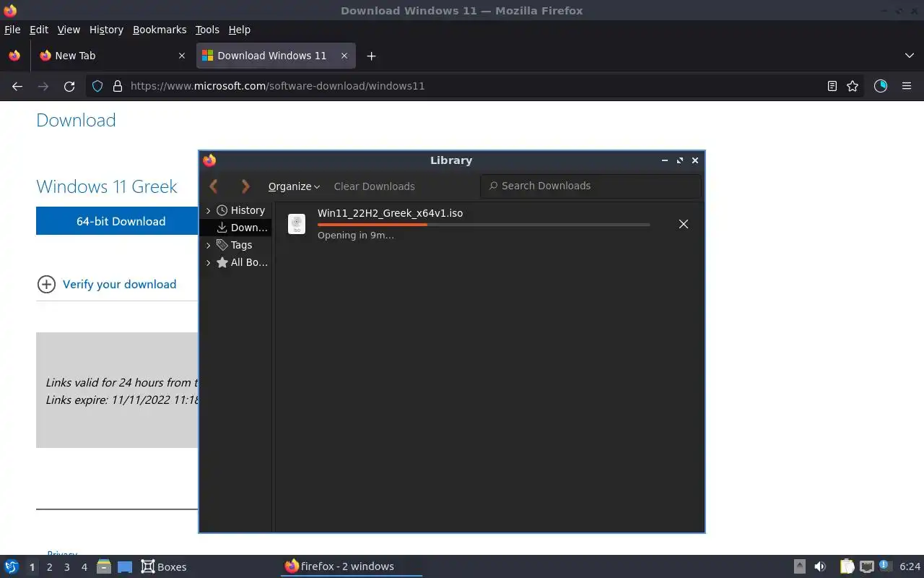Click the 'Opening in 9m...' status text
Viewport: 924px width, 578px height.
coord(356,235)
